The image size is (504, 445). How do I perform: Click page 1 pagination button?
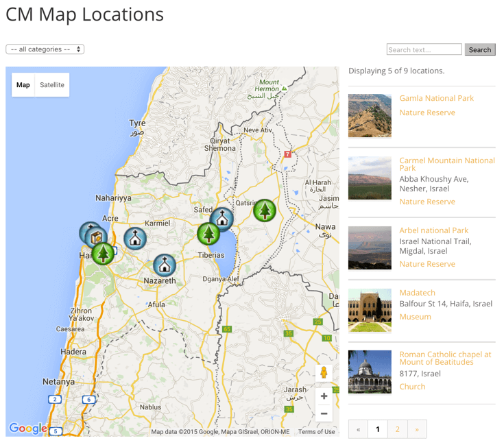coord(378,429)
